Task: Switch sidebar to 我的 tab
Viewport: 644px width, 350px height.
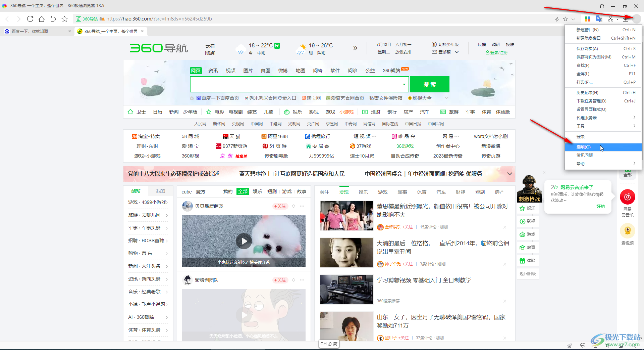Action: 161,191
